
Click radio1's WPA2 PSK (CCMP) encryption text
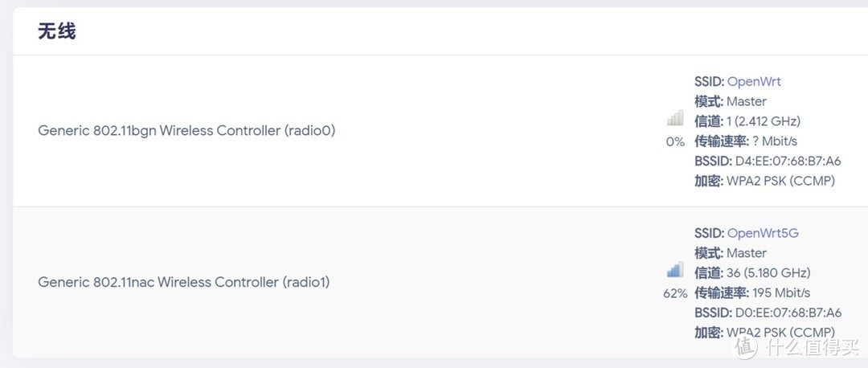780,332
